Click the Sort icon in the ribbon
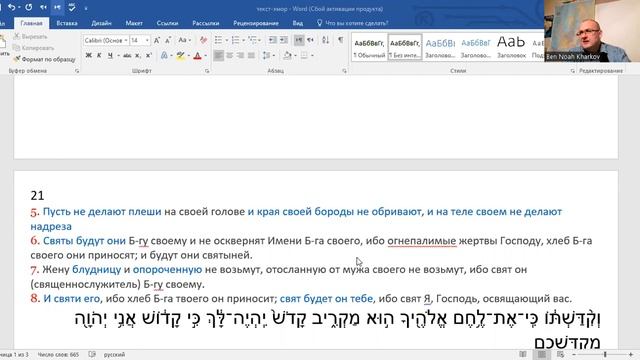 click(325, 40)
